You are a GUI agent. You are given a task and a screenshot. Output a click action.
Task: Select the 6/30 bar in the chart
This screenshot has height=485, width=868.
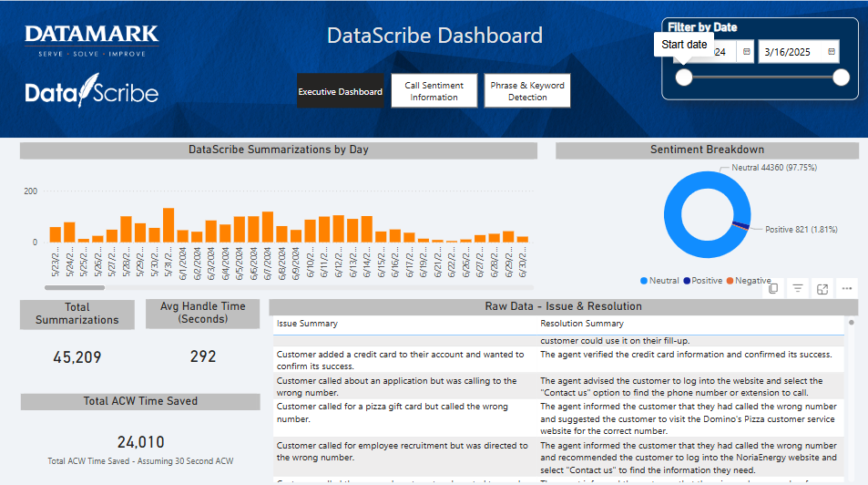[522, 240]
